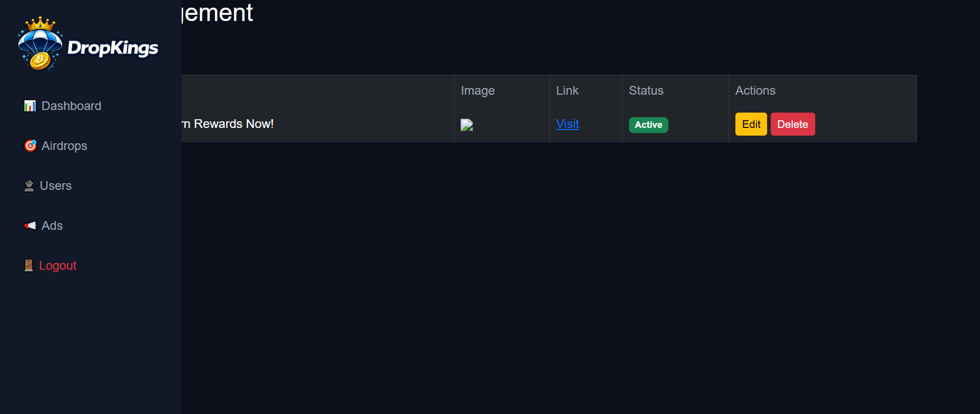Open the Users page
Screen dimensions: 980x414
(x=56, y=186)
